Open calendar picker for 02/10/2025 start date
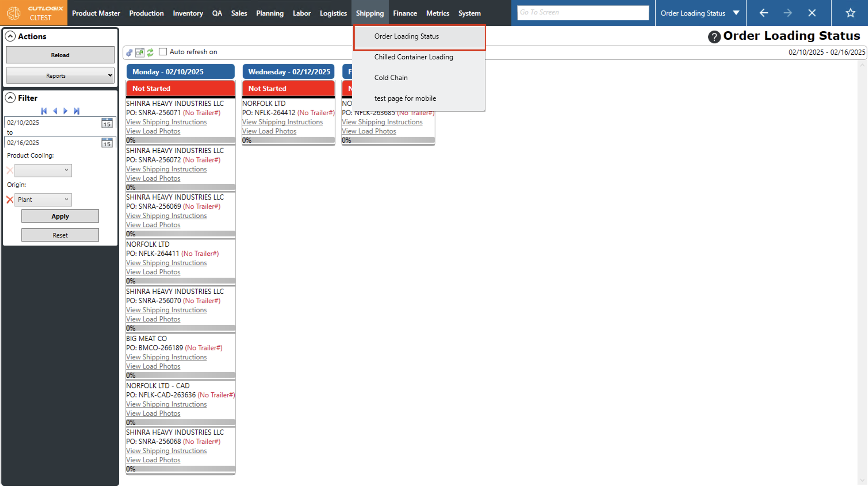 point(107,123)
